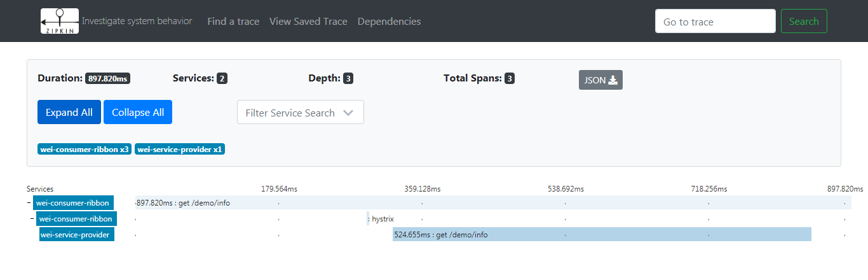Click the Services column header

coord(40,189)
